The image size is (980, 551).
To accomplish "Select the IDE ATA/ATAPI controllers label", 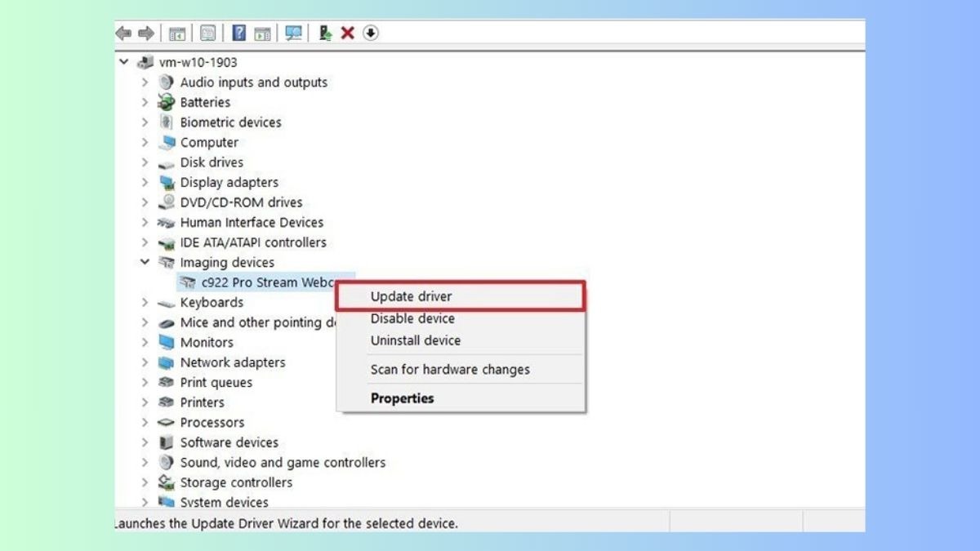I will tap(253, 242).
